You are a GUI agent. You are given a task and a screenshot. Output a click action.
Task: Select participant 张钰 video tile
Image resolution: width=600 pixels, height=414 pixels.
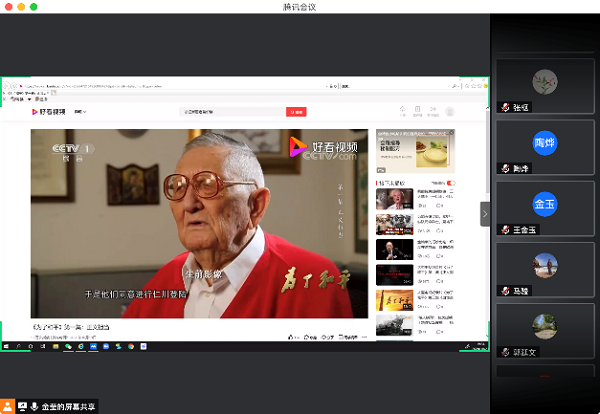[544, 87]
